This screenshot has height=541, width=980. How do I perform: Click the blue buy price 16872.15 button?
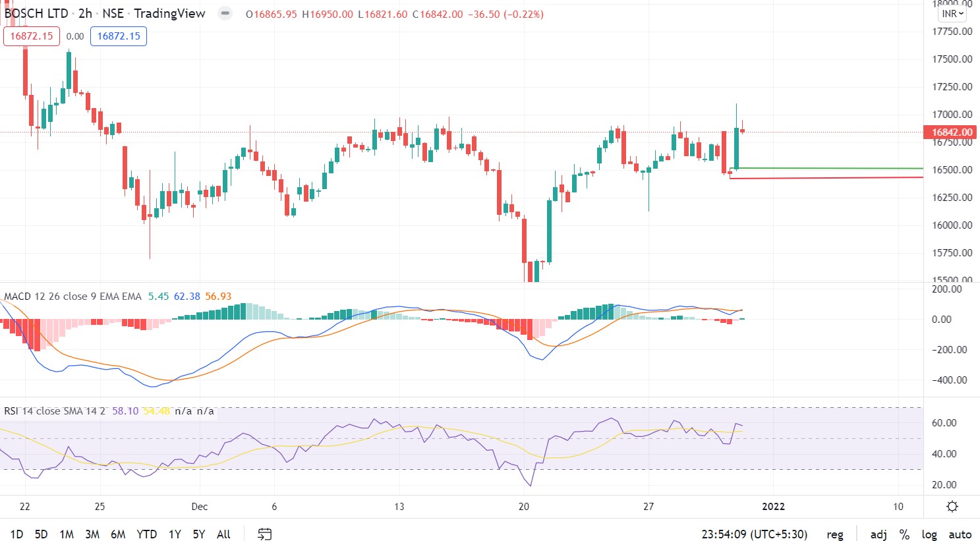pyautogui.click(x=119, y=36)
